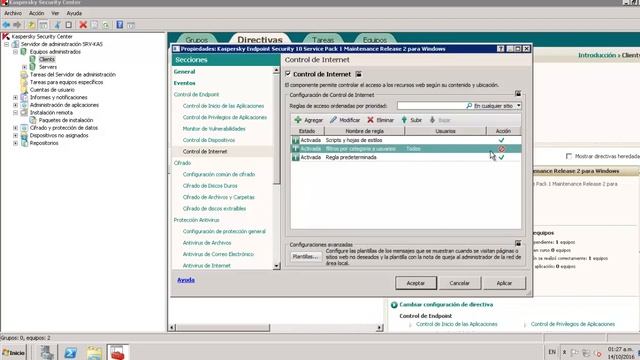
Task: Click the pencil Modificar icon
Action: 333,120
